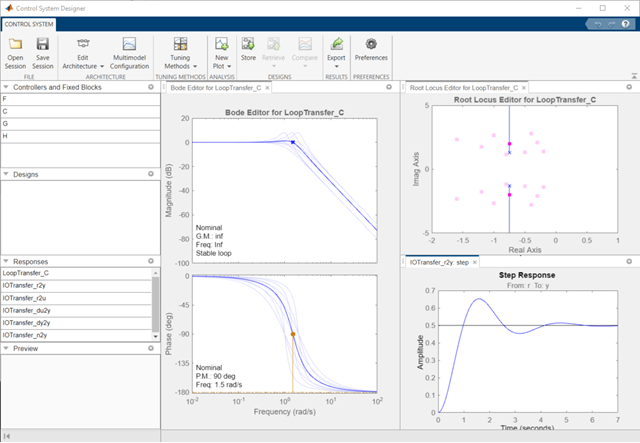Collapse the Controllers and Fixed Blocks panel

[6, 88]
